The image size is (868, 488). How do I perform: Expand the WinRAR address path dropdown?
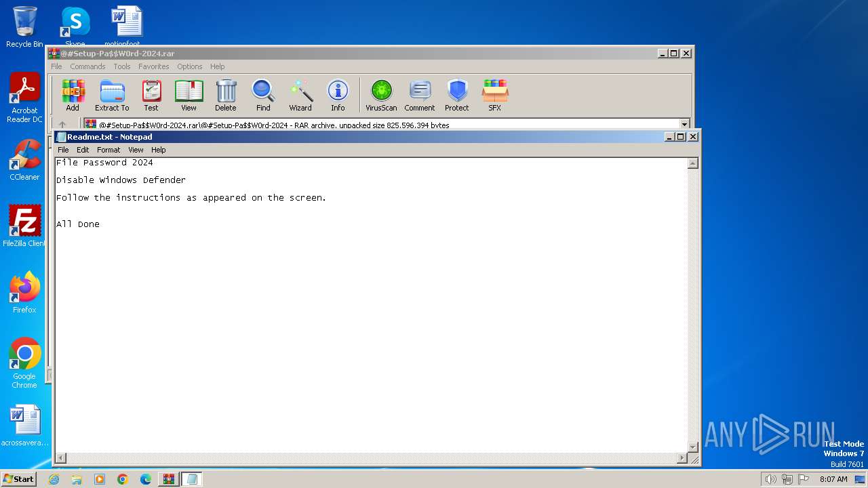tap(684, 125)
